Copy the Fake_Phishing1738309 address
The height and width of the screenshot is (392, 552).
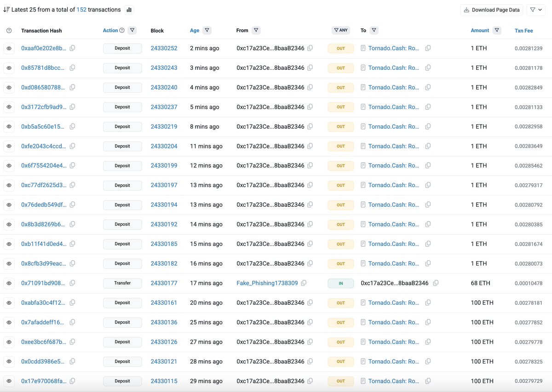(x=304, y=283)
